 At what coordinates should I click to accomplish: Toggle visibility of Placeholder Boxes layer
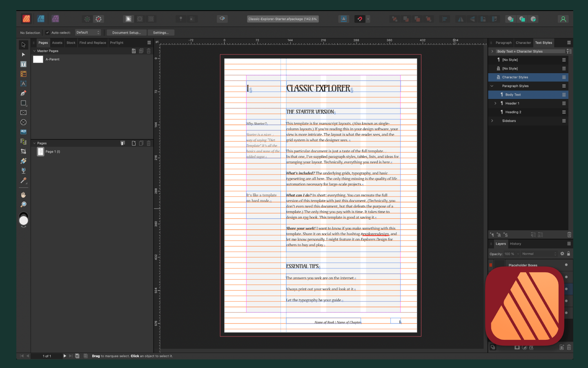(x=566, y=265)
